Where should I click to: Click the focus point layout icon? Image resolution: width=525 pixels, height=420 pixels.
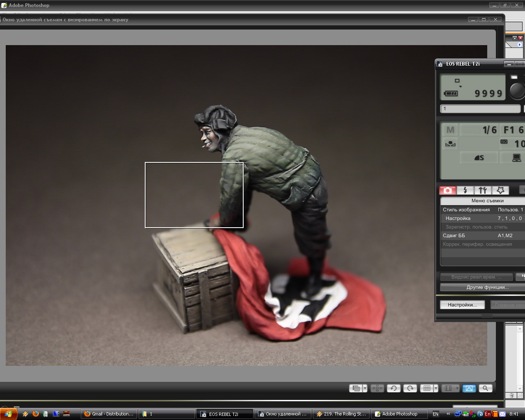[377, 388]
